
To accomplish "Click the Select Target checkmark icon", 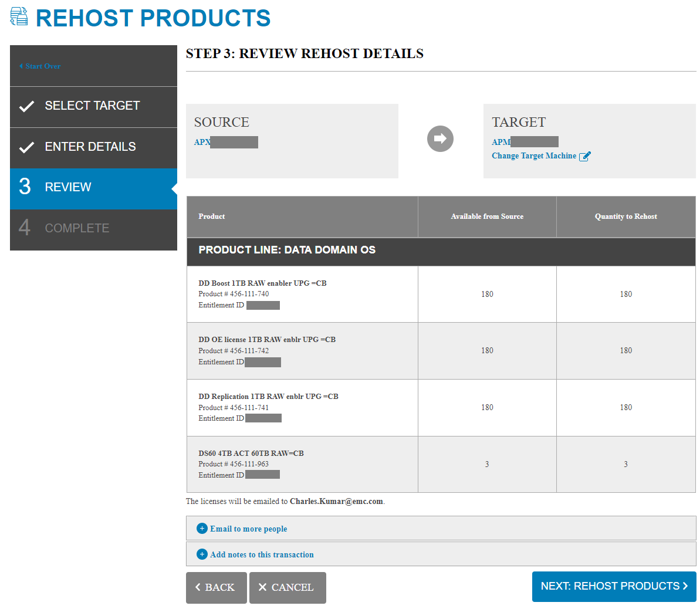I will 26,106.
